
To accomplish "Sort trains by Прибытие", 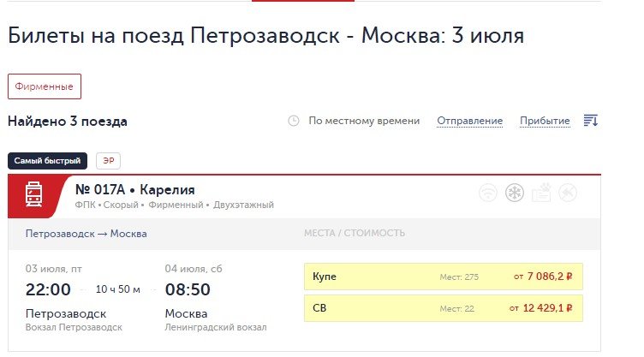I will tap(545, 122).
